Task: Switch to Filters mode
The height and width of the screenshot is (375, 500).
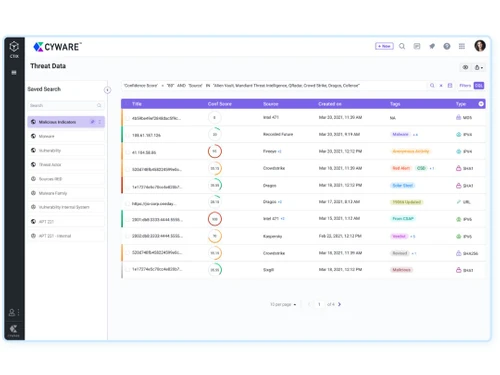Action: [465, 86]
